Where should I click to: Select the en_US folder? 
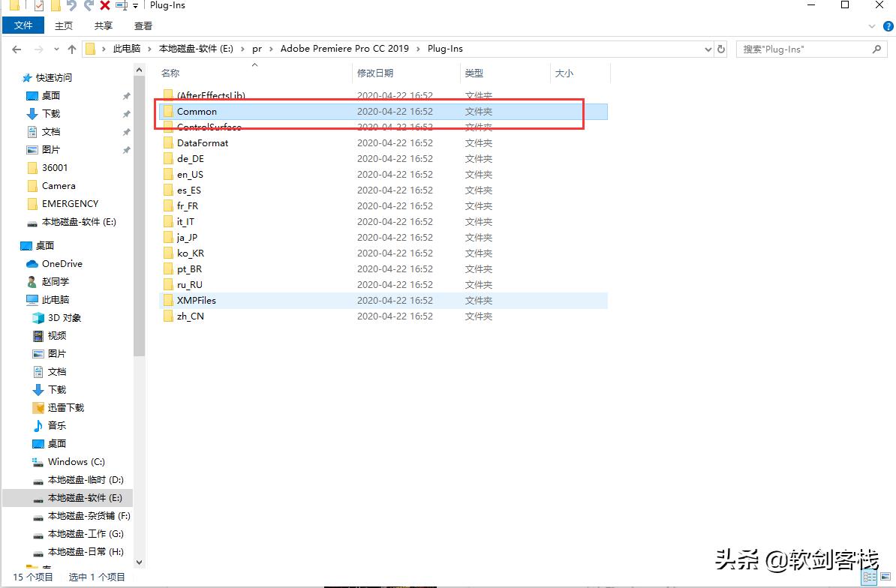[x=383, y=174]
